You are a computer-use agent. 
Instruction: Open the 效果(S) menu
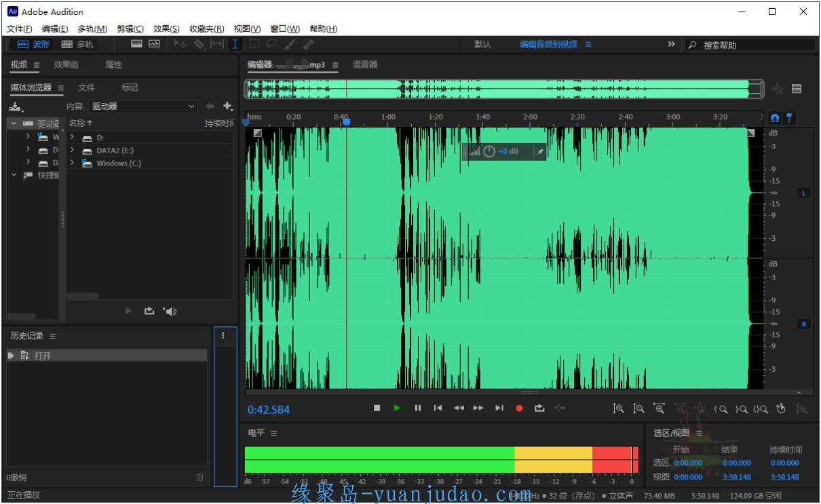pos(166,28)
